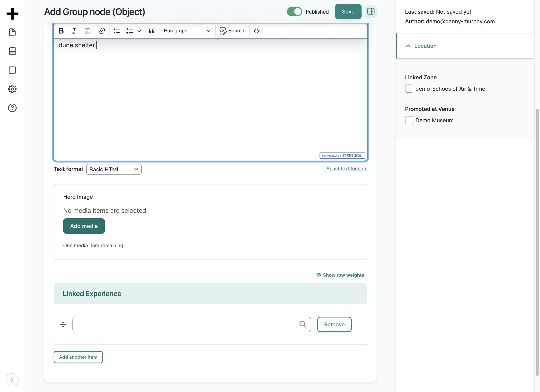Check demo-Echoes of Air & Time zone
Screen dimensions: 540x392
click(409, 89)
